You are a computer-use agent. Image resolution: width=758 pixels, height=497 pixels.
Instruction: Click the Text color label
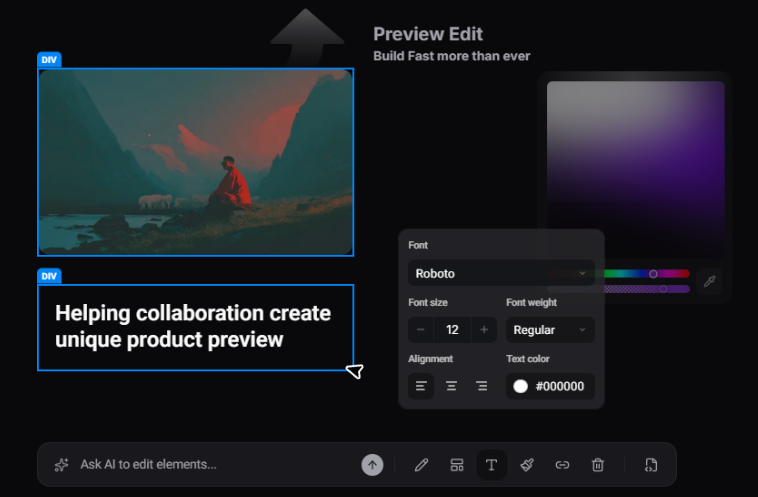pos(527,359)
